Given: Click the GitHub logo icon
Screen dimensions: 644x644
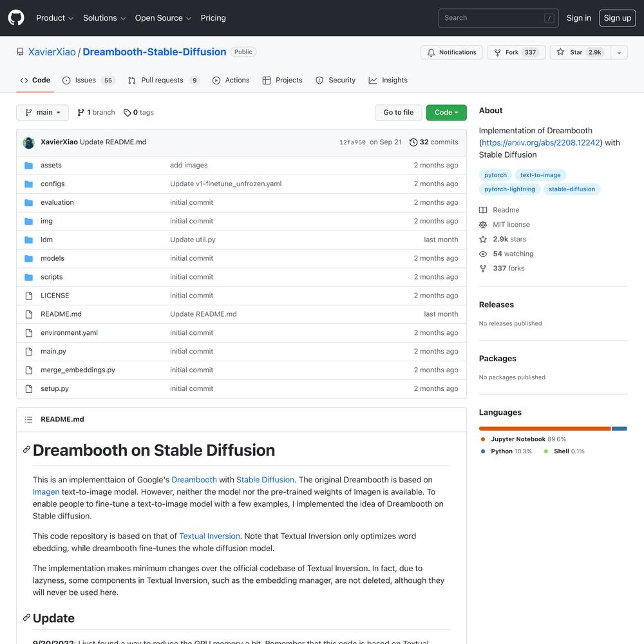Looking at the screenshot, I should (x=16, y=18).
